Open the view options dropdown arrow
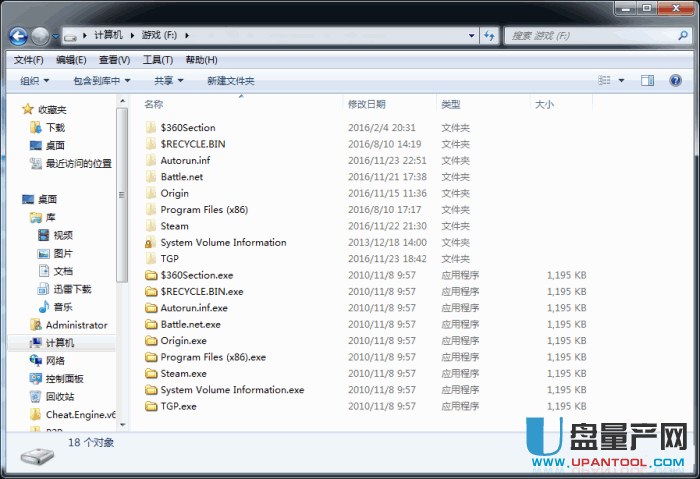 click(621, 80)
